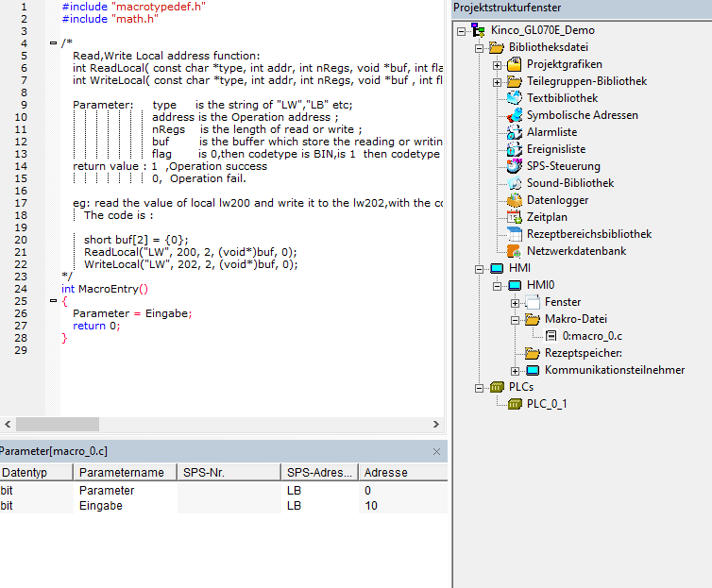Select the Parameter row in parameter table
The width and height of the screenshot is (712, 588).
tap(224, 491)
